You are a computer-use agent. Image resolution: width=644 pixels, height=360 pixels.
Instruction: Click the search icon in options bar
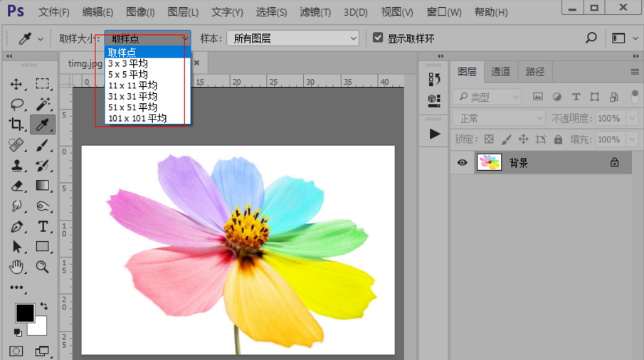[x=591, y=38]
